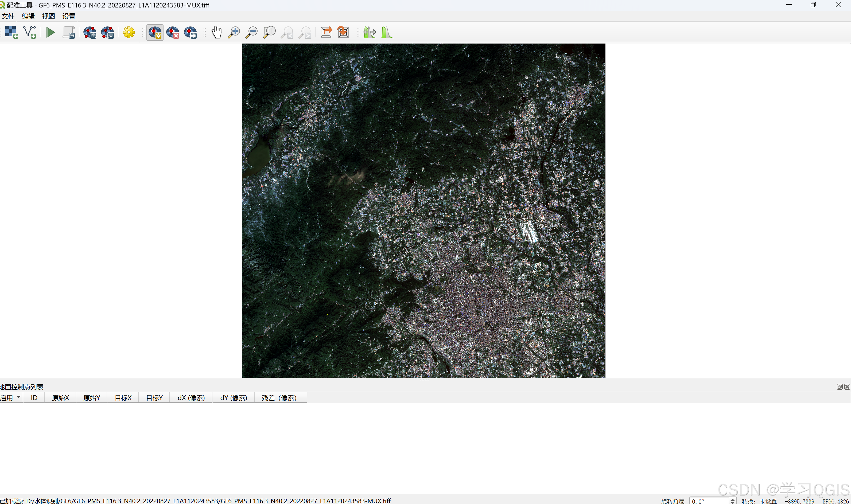Click the Open Raster icon
Image resolution: width=851 pixels, height=504 pixels.
pos(11,33)
